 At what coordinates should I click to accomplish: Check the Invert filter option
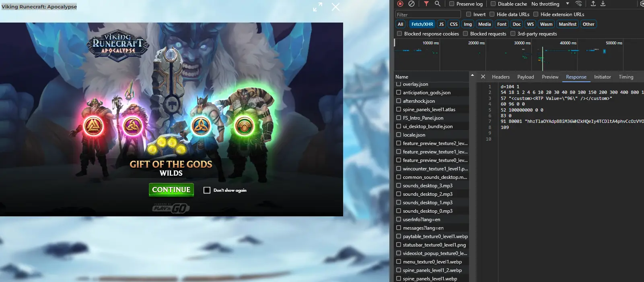(x=469, y=14)
